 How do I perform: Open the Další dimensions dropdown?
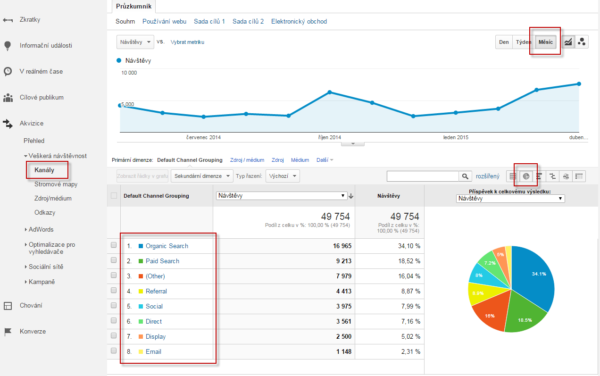324,160
